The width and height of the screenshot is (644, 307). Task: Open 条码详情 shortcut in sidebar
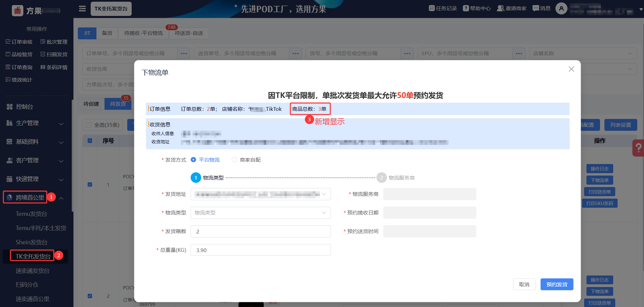[x=54, y=67]
